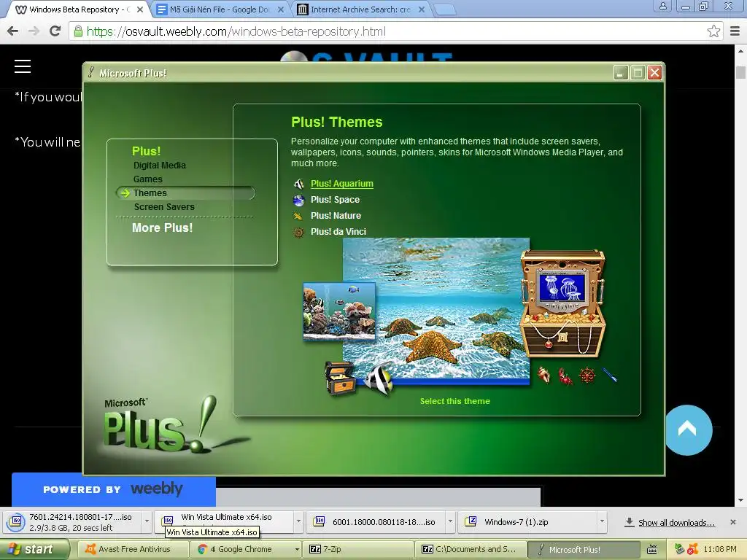747x560 pixels.
Task: Go forward in Chrome
Action: tap(34, 31)
